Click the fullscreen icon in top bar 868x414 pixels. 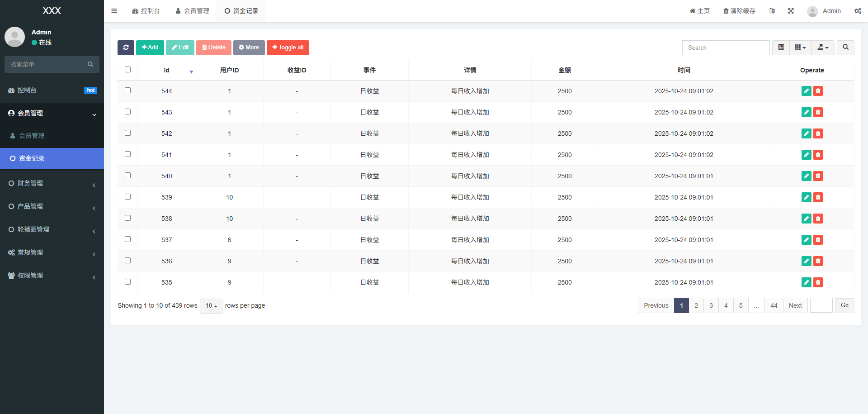[x=791, y=11]
